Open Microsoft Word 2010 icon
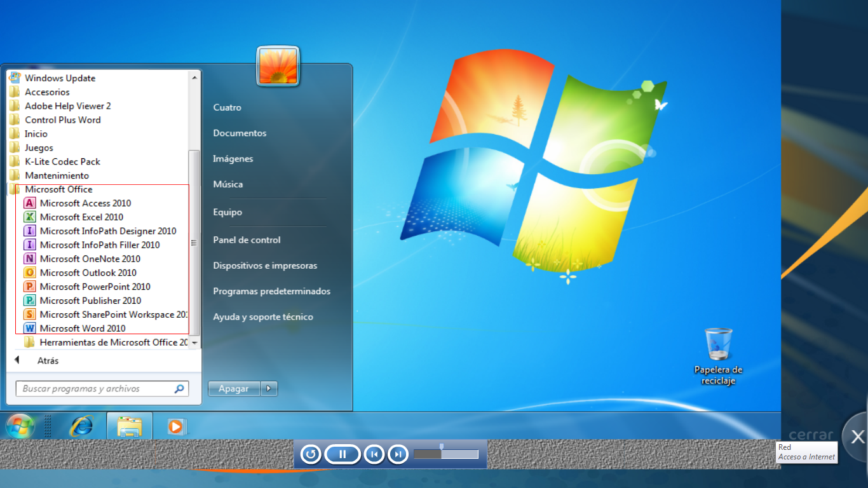Screen dimensions: 868x488 [29, 329]
